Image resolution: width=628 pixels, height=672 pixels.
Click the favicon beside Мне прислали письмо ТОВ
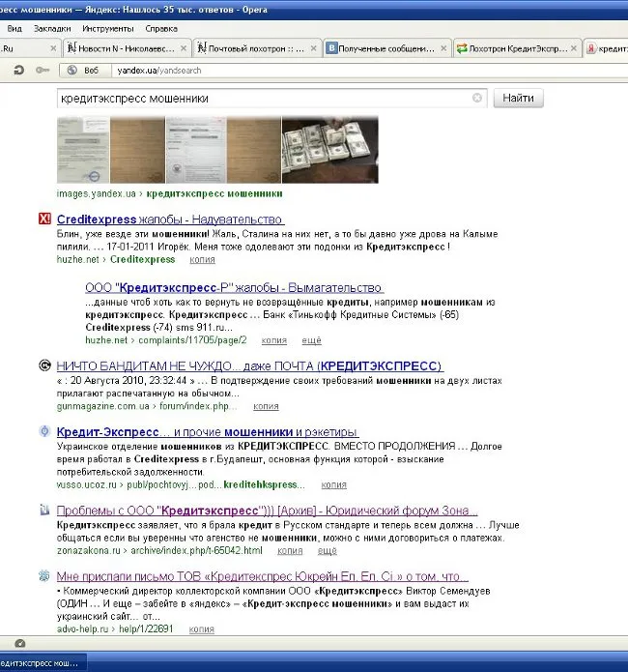[44, 575]
